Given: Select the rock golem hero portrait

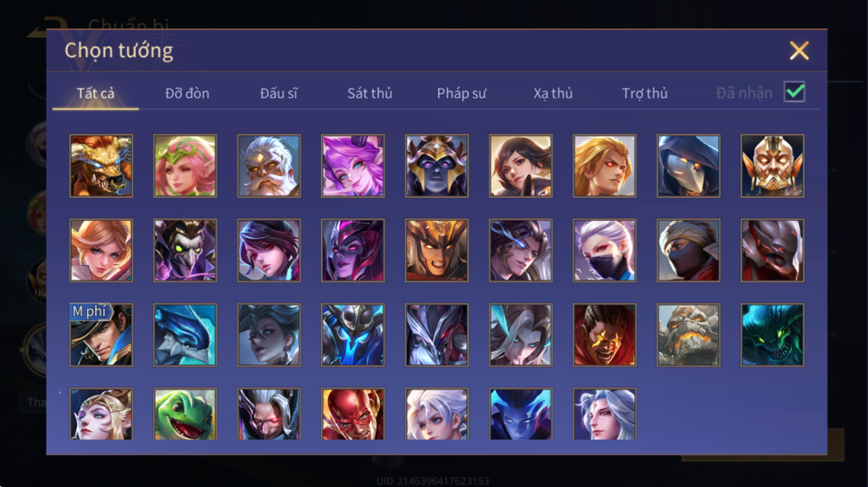Looking at the screenshot, I should (x=688, y=335).
